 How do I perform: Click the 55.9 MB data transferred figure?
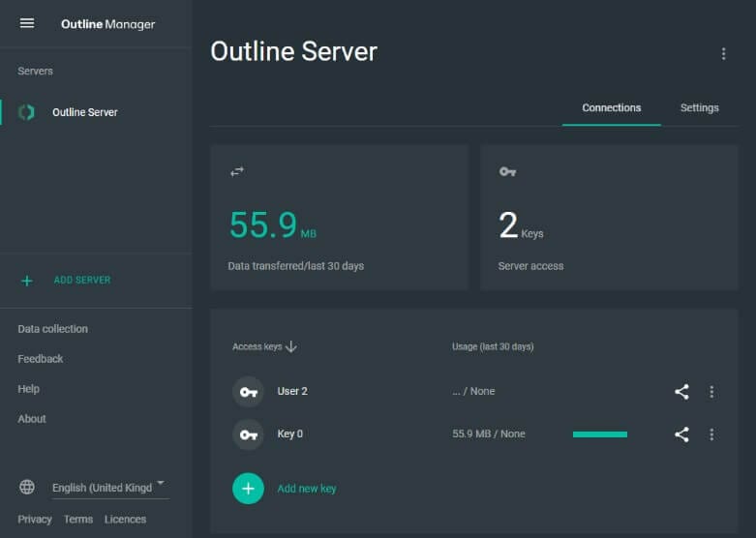(273, 225)
